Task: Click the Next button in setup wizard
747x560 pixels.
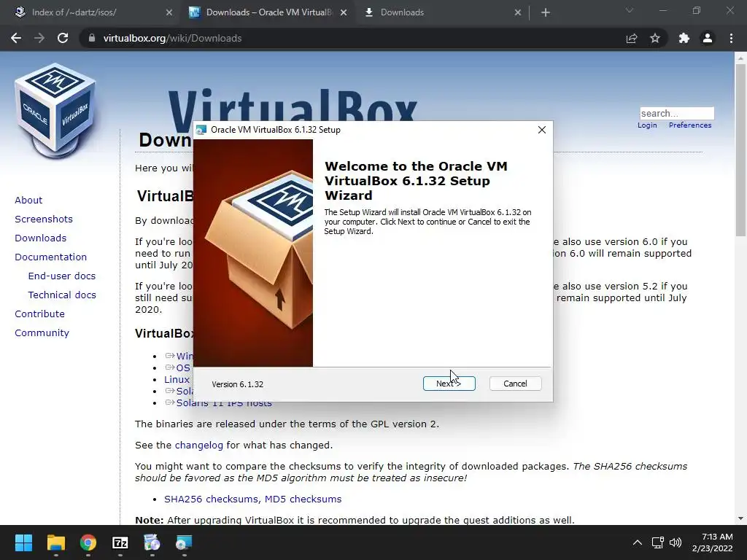Action: click(x=449, y=384)
